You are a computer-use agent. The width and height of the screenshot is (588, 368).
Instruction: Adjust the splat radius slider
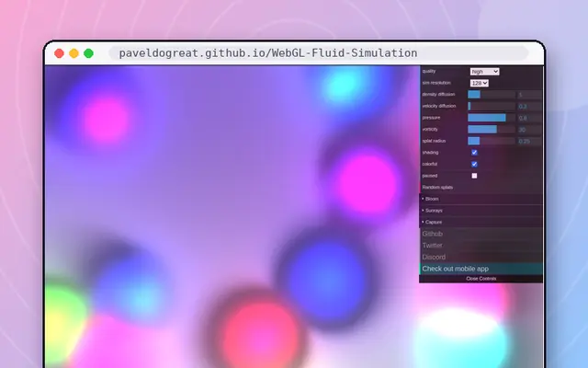pos(492,141)
